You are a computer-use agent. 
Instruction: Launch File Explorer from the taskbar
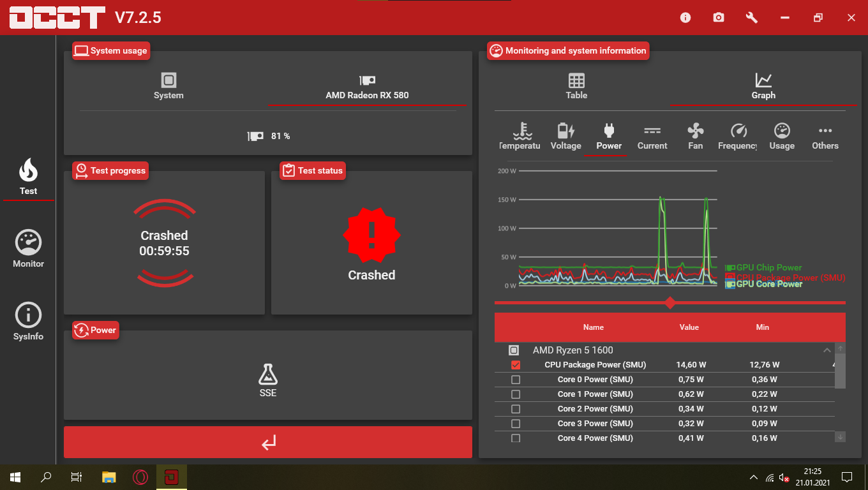pos(109,477)
